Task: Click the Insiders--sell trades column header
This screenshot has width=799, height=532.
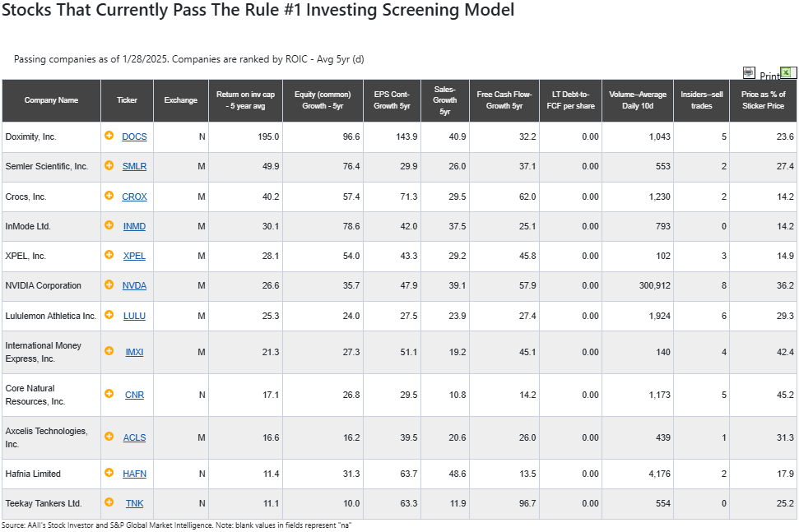Action: pyautogui.click(x=702, y=100)
